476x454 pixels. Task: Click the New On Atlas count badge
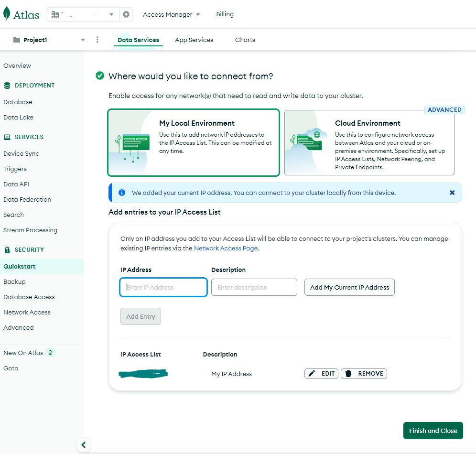(x=50, y=352)
